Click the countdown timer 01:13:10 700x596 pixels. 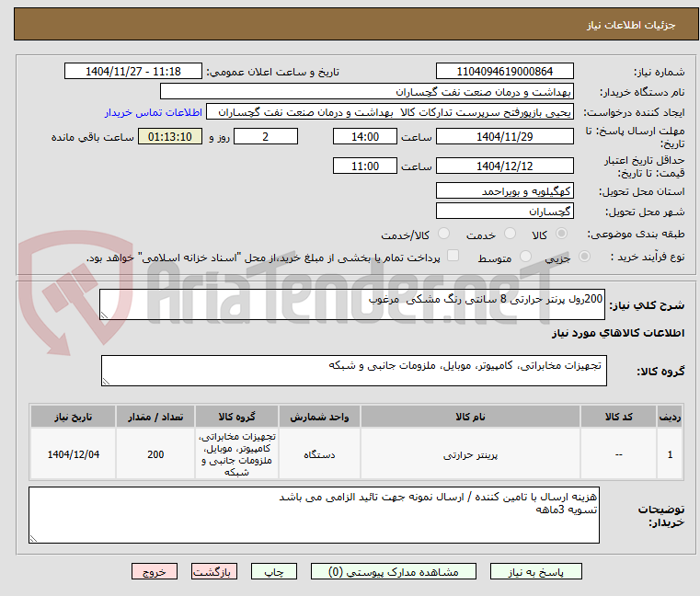coord(170,137)
